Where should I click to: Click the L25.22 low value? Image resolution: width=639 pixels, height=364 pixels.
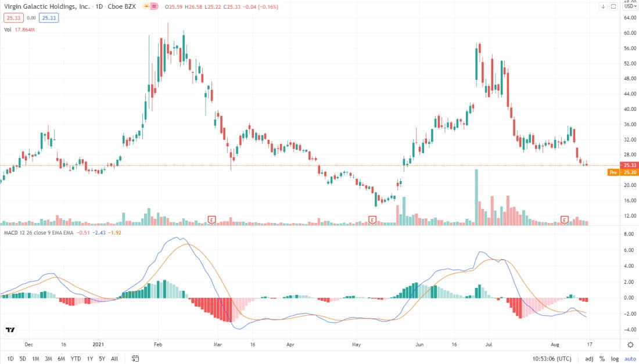[x=213, y=7]
